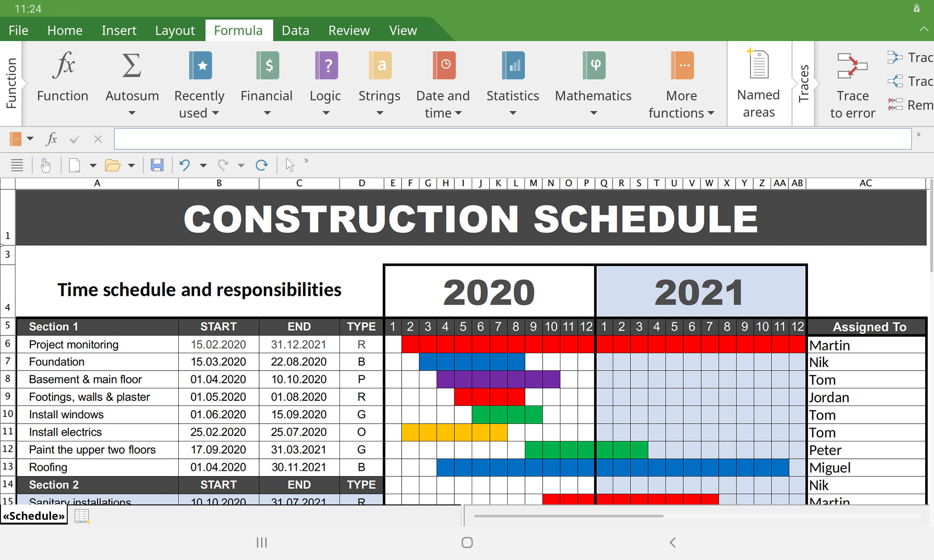Select the pointer arrow tool
The width and height of the screenshot is (934, 560).
click(290, 165)
